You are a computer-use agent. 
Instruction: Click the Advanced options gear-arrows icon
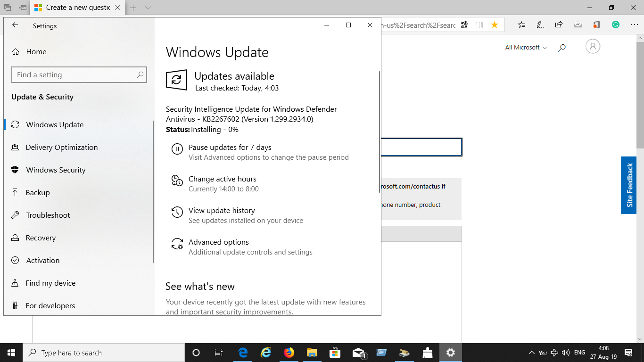(x=177, y=244)
